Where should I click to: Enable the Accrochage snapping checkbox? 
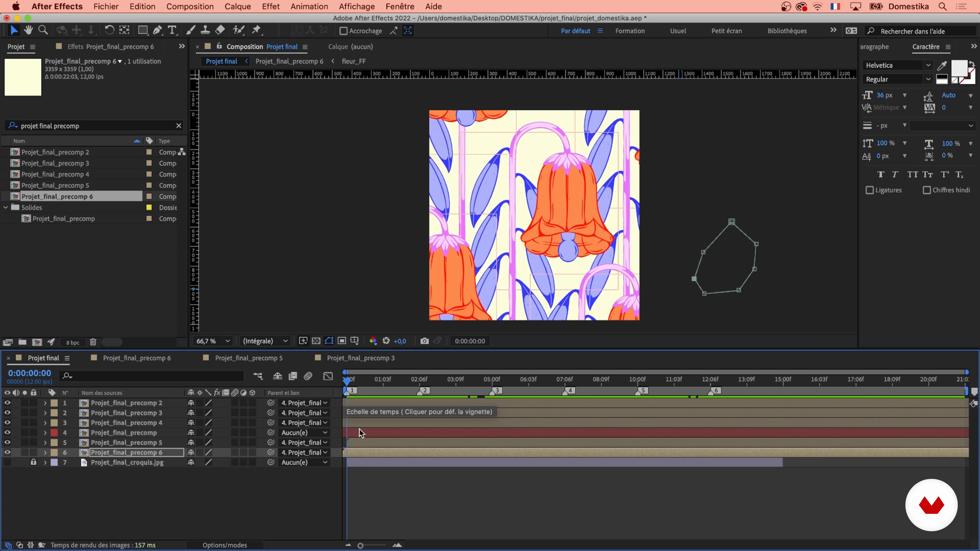coord(343,31)
